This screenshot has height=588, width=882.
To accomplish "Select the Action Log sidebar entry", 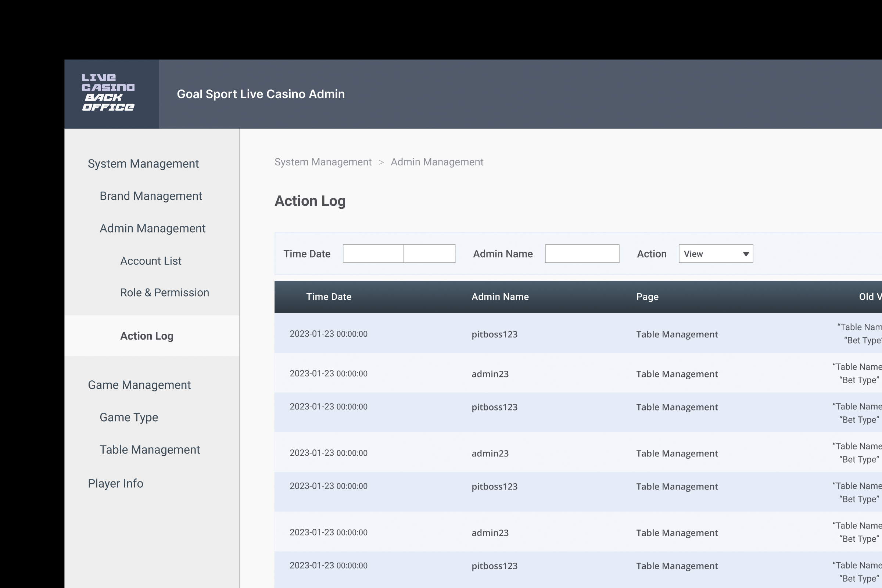I will pyautogui.click(x=147, y=336).
